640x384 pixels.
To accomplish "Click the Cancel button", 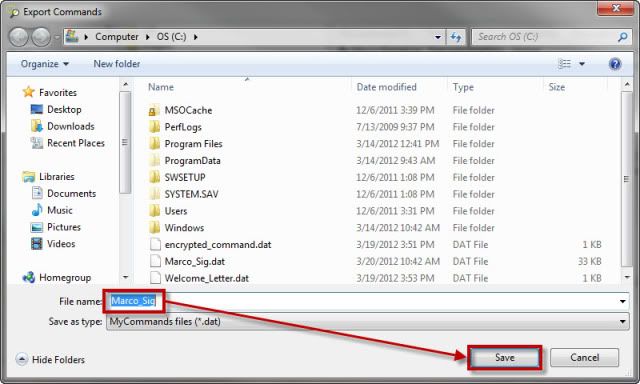I will (x=584, y=358).
